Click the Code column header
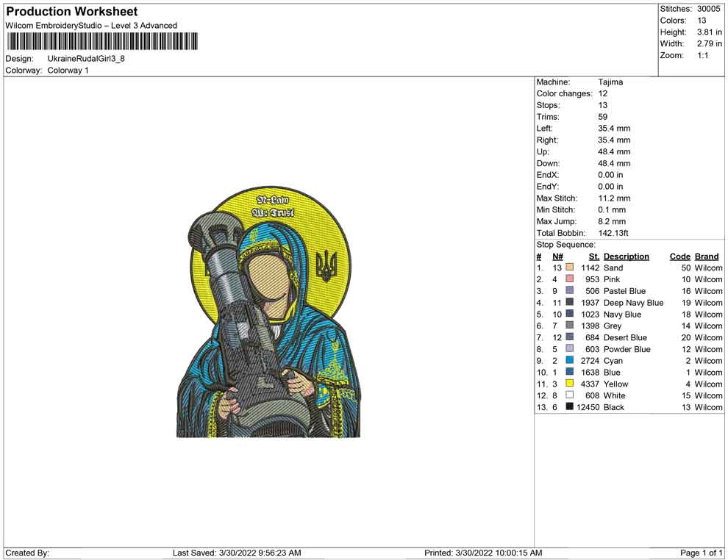The height and width of the screenshot is (560, 728). tap(680, 256)
